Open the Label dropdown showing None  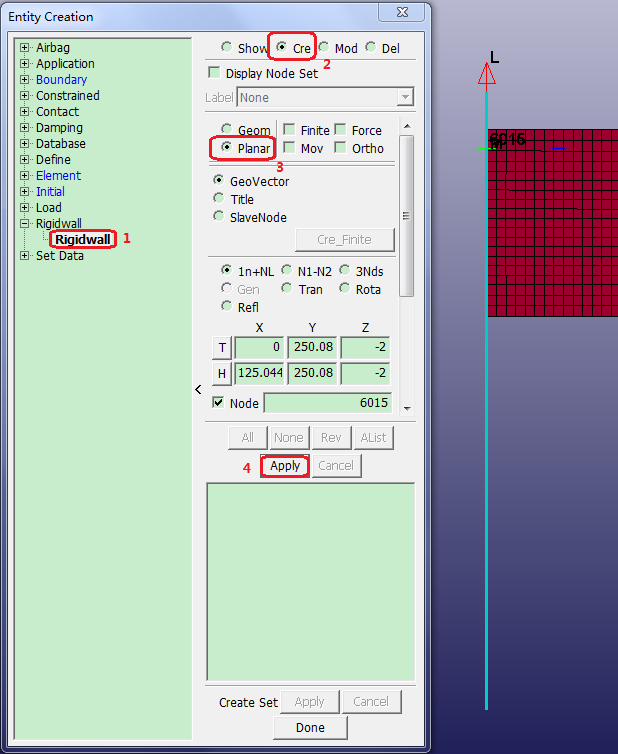pos(405,97)
